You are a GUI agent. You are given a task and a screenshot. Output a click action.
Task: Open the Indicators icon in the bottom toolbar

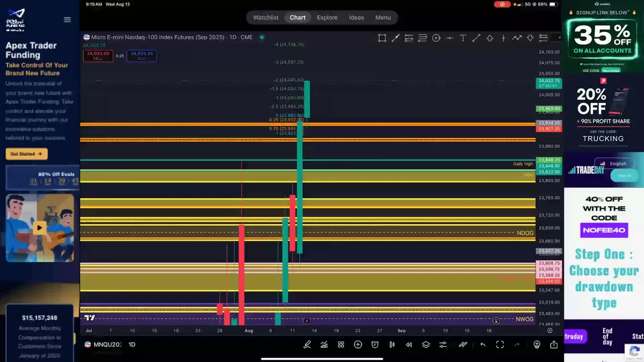point(324,344)
